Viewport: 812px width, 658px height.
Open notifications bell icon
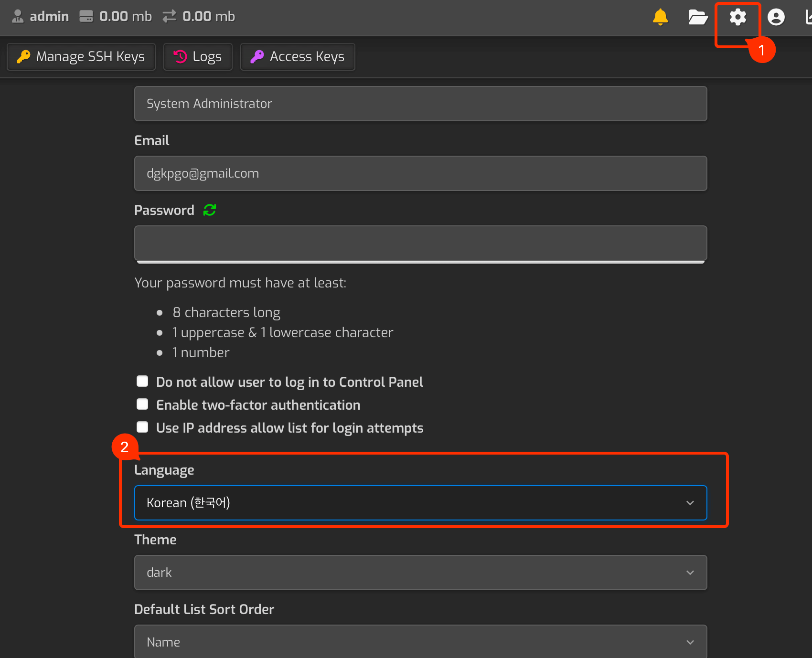[x=660, y=17]
